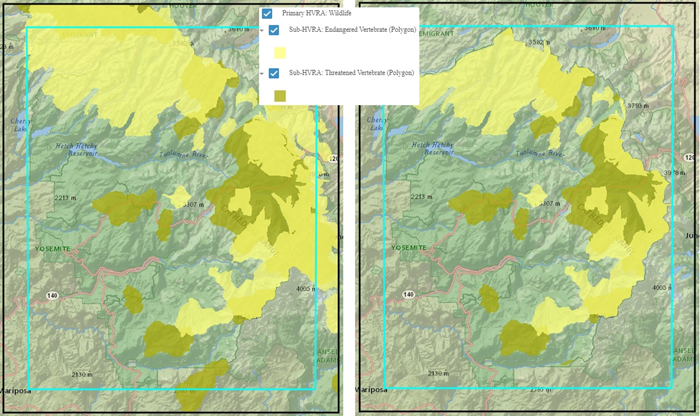700x416 pixels.
Task: Select Sub-HVRA: Endangered Vertebrate (Polygon) label
Action: click(350, 31)
